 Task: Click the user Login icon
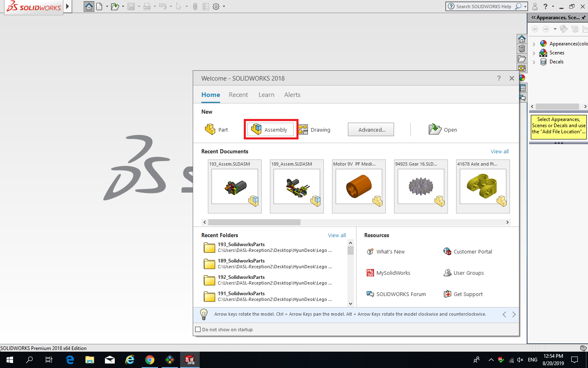535,7
